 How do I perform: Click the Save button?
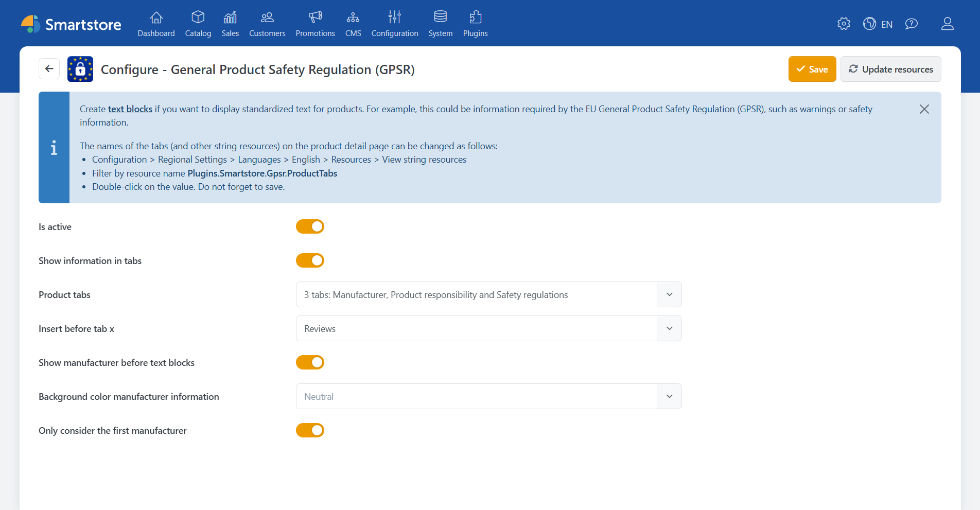coord(812,68)
